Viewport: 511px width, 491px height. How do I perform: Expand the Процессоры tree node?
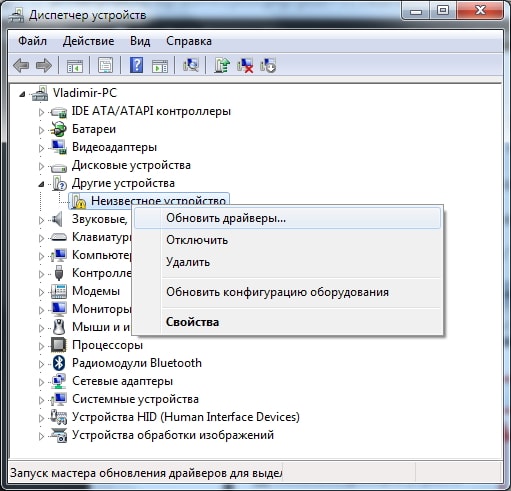coord(41,346)
